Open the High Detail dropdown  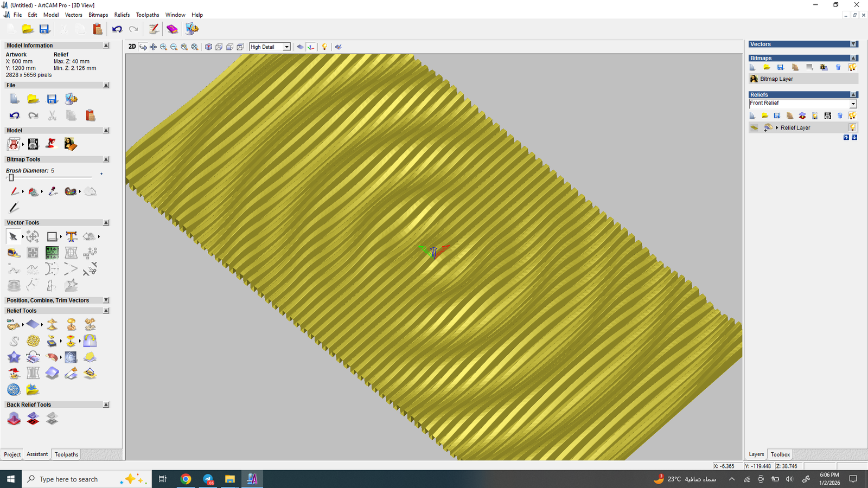286,47
